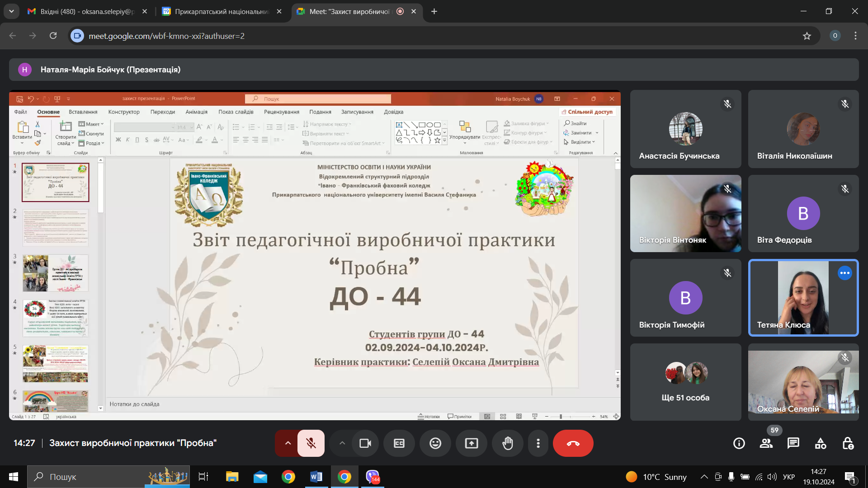Leave the call with red button
868x488 pixels.
(x=573, y=443)
